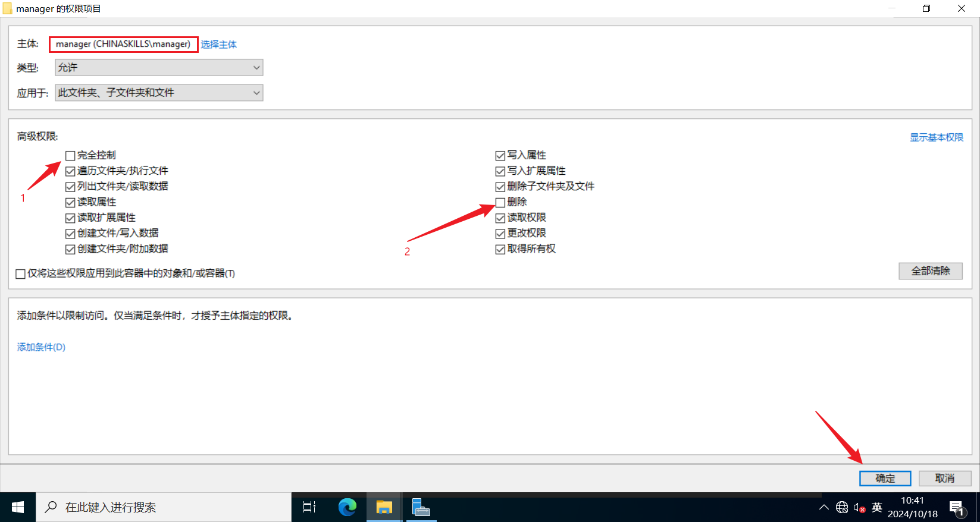
Task: Cancel with the 取消 button
Action: coord(945,479)
